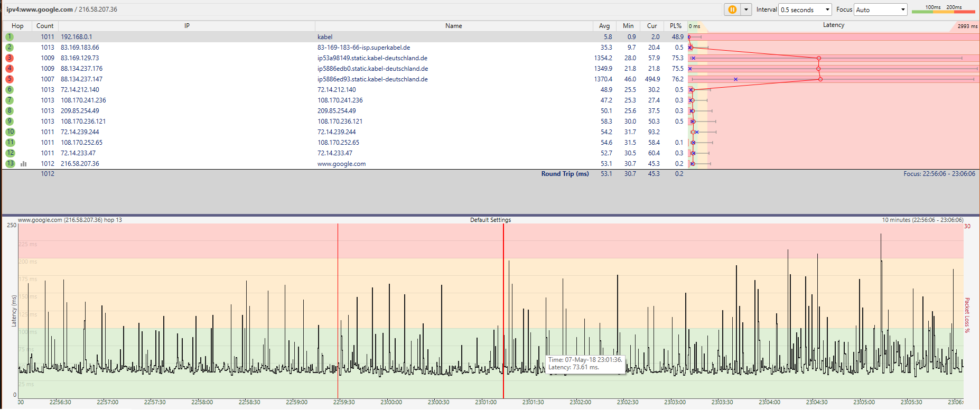
Task: Click the Name column header
Action: 453,26
